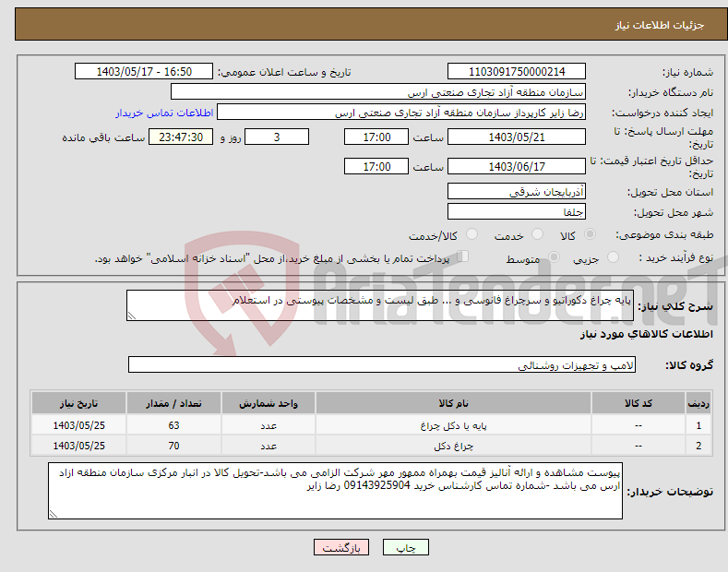Click the buyer organization name field
Screen dimensions: 728x572
point(378,92)
